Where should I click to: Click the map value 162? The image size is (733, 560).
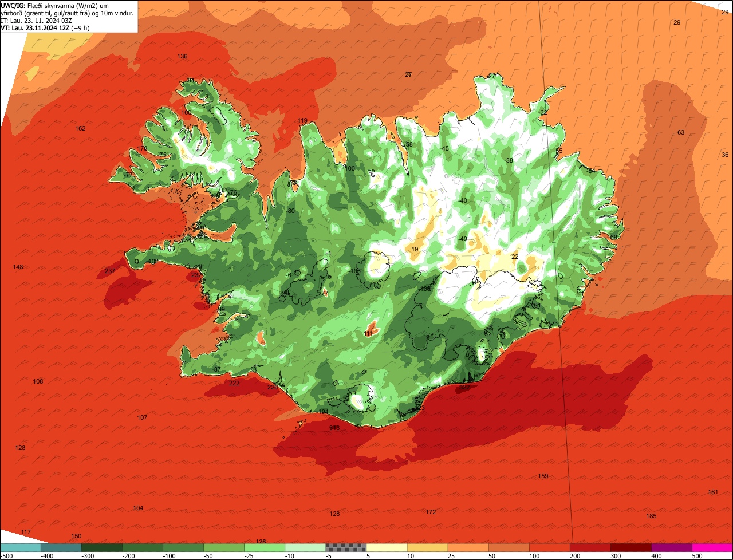80,128
